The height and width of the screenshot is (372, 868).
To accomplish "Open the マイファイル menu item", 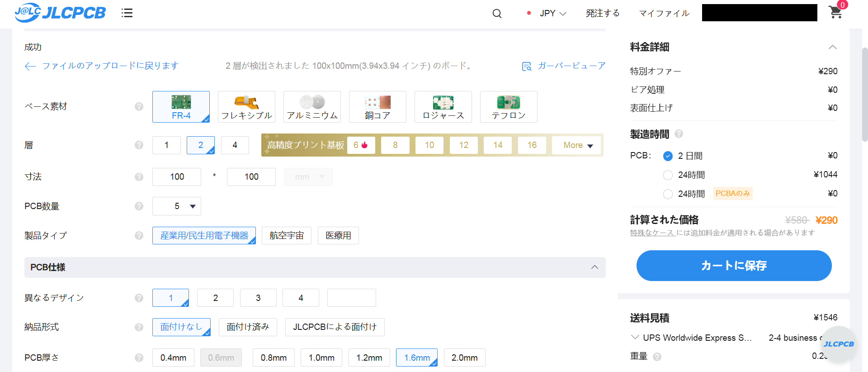I will coord(664,14).
